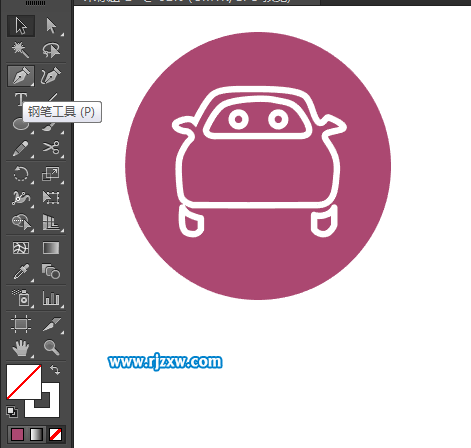471x448 pixels.
Task: Select the Gradient tool
Action: (x=51, y=248)
